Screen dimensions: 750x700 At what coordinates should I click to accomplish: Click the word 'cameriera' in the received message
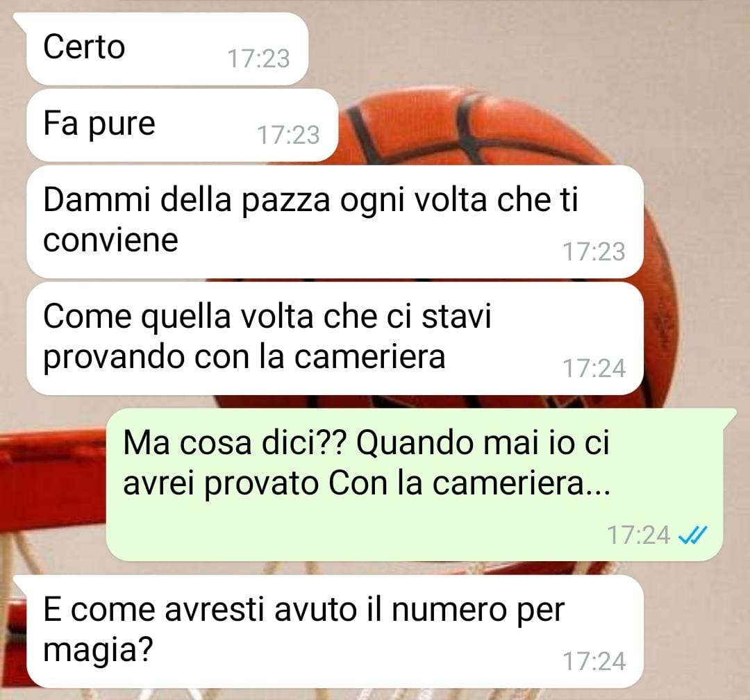(369, 357)
